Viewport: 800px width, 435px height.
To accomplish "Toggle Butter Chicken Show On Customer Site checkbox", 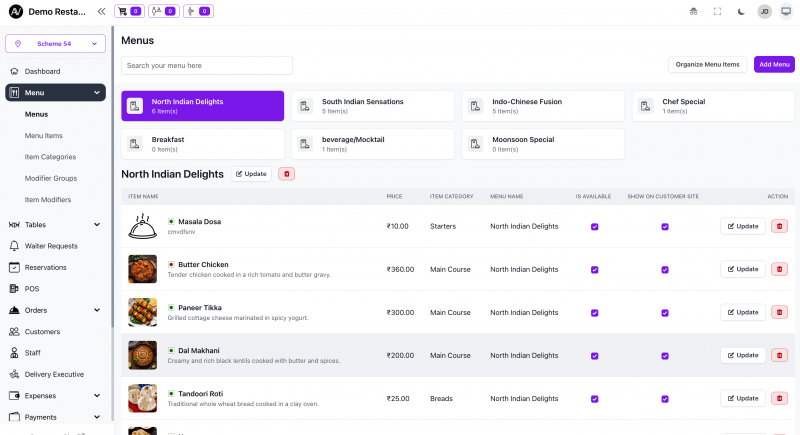I will click(665, 269).
